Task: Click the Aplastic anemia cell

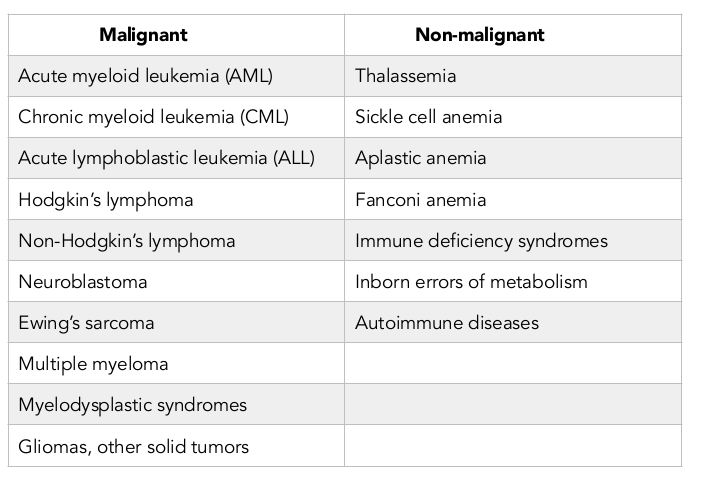Action: tap(420, 158)
